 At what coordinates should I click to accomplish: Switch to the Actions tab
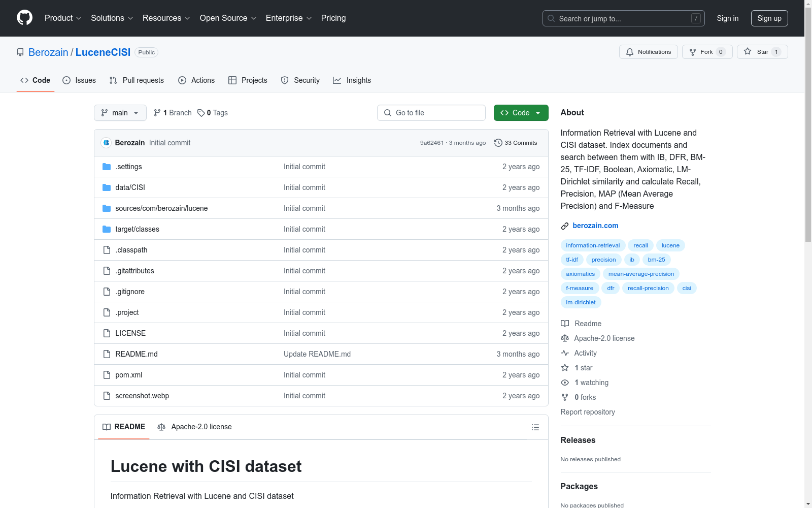coord(196,80)
